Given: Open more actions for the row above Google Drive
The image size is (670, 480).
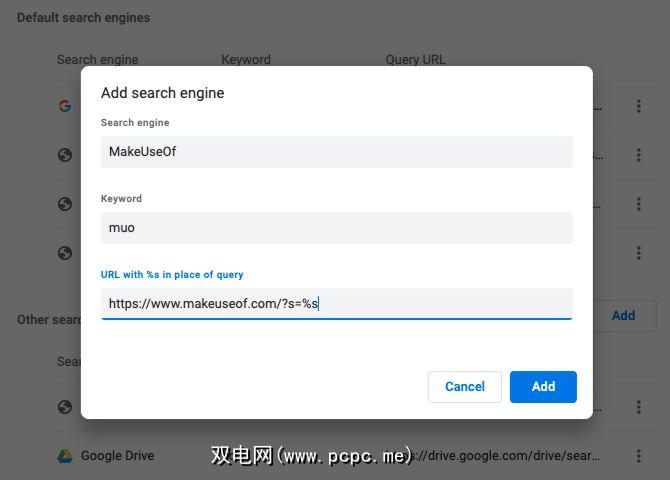Looking at the screenshot, I should point(638,406).
